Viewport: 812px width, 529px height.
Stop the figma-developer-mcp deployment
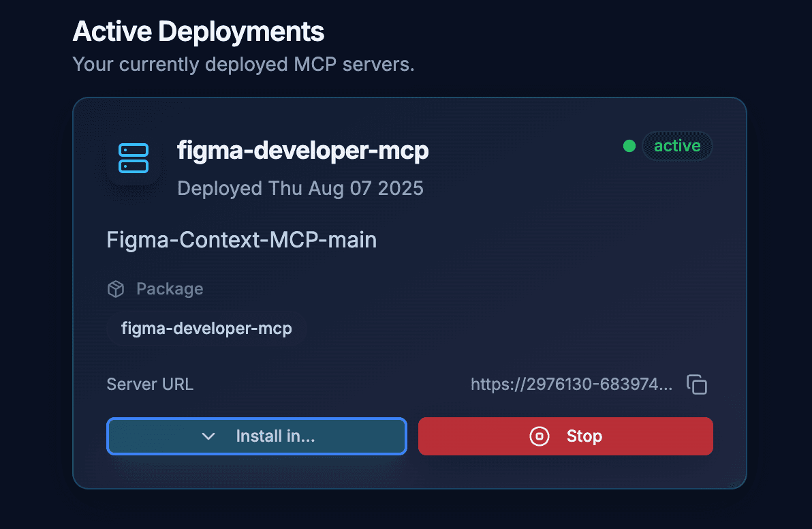[565, 436]
